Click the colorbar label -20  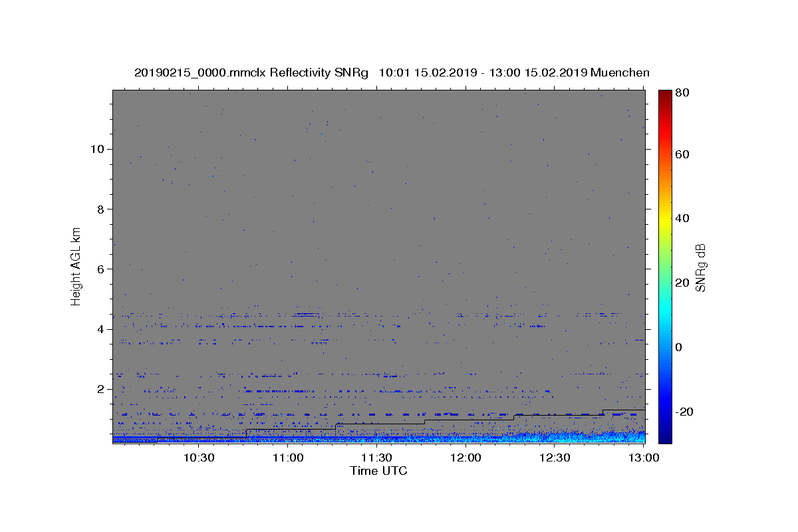[x=685, y=412]
